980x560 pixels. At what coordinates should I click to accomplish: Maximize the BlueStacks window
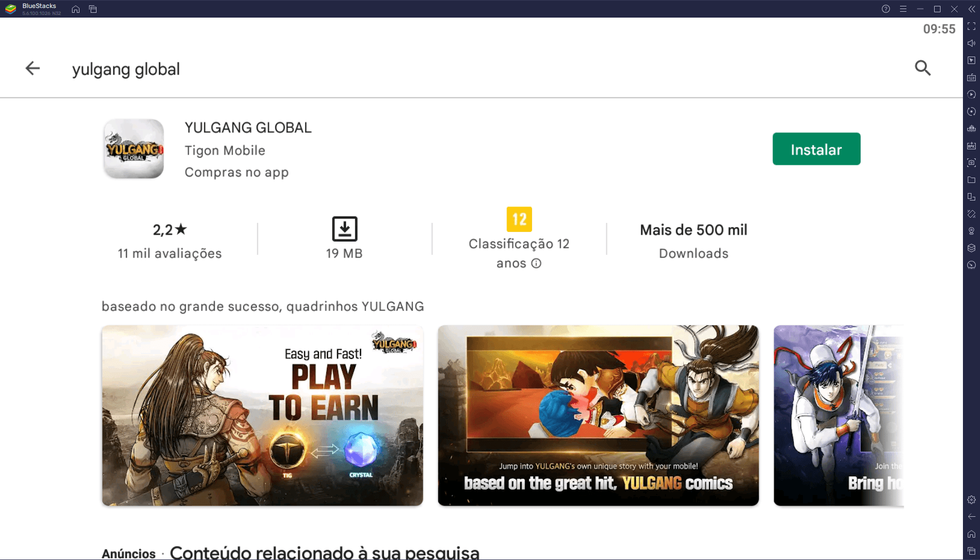click(x=937, y=9)
